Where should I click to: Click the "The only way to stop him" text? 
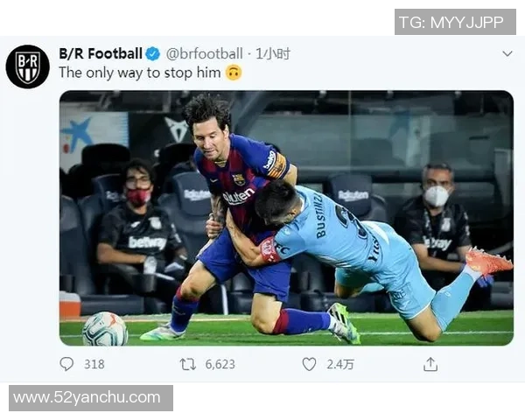click(139, 73)
